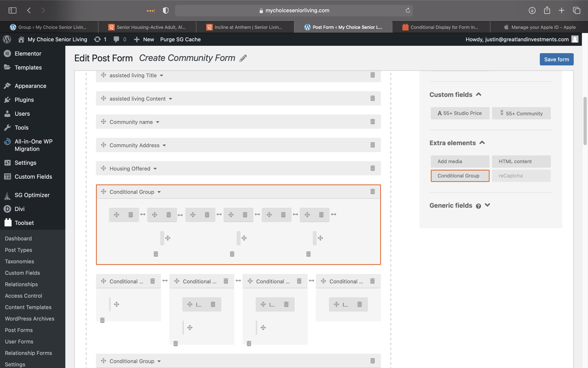Screen dimensions: 588x368
Task: Expand the Generic fields section
Action: [487, 205]
